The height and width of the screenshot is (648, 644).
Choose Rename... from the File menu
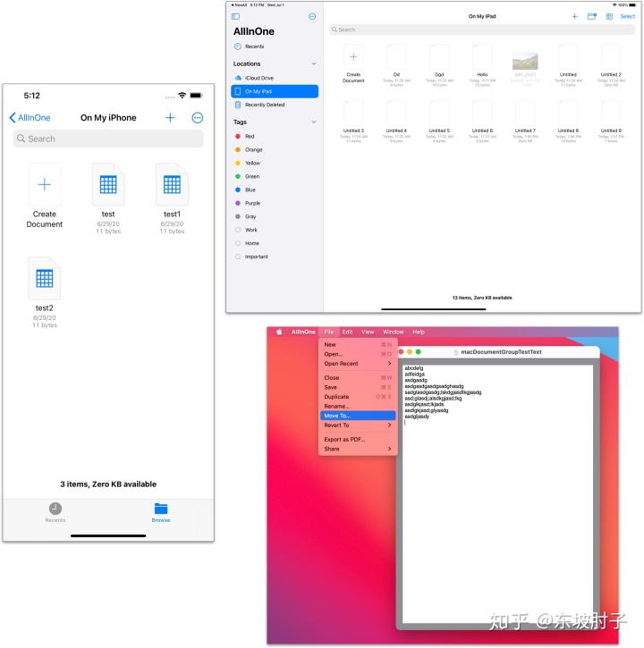(x=358, y=407)
